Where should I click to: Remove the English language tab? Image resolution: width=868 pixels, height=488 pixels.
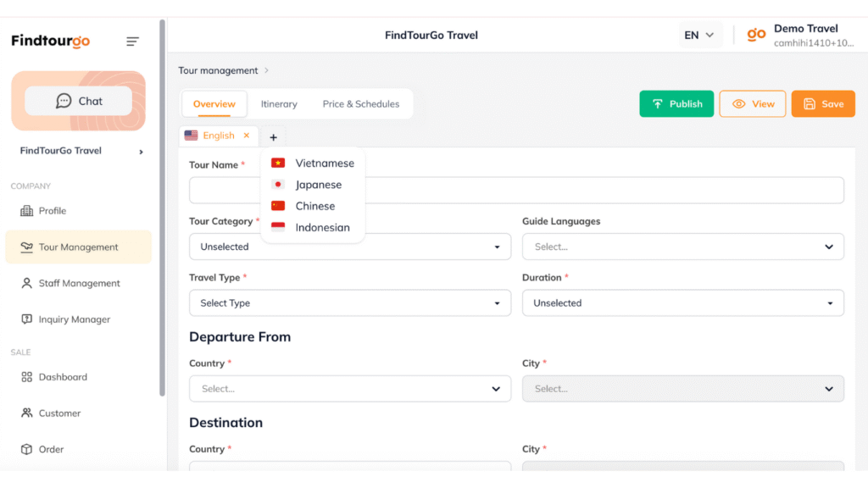point(247,136)
